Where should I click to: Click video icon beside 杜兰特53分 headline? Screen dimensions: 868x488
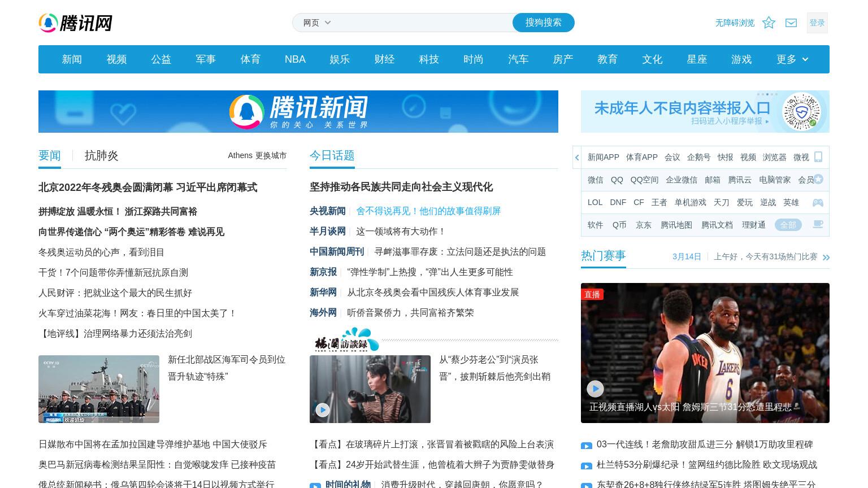click(587, 466)
